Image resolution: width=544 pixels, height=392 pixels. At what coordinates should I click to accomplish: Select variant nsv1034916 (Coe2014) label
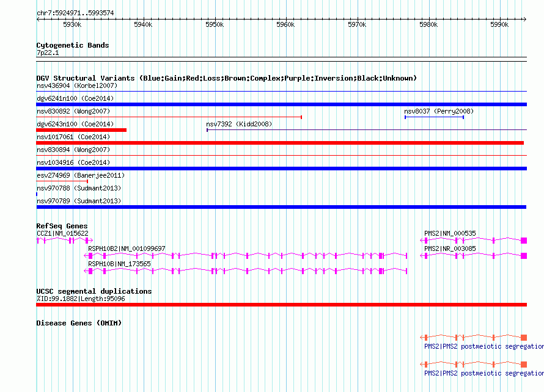click(x=73, y=162)
